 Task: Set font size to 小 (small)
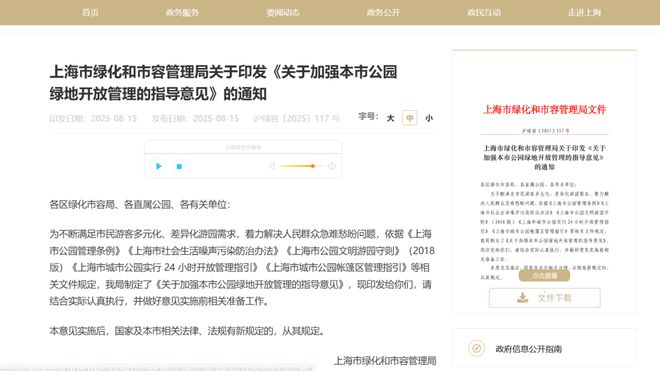(429, 118)
